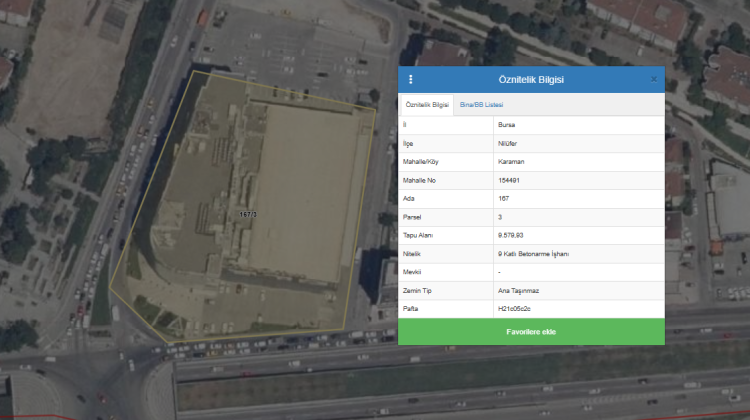Screen dimensions: 750x420
Task: Select the Pafta code H21c05c2c
Action: coord(516,308)
